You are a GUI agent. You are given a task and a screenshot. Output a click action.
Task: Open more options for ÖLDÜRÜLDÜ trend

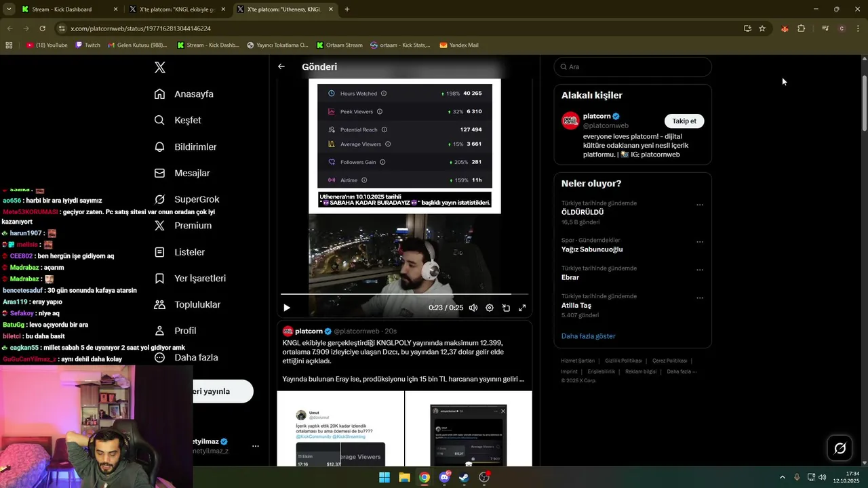pyautogui.click(x=700, y=205)
